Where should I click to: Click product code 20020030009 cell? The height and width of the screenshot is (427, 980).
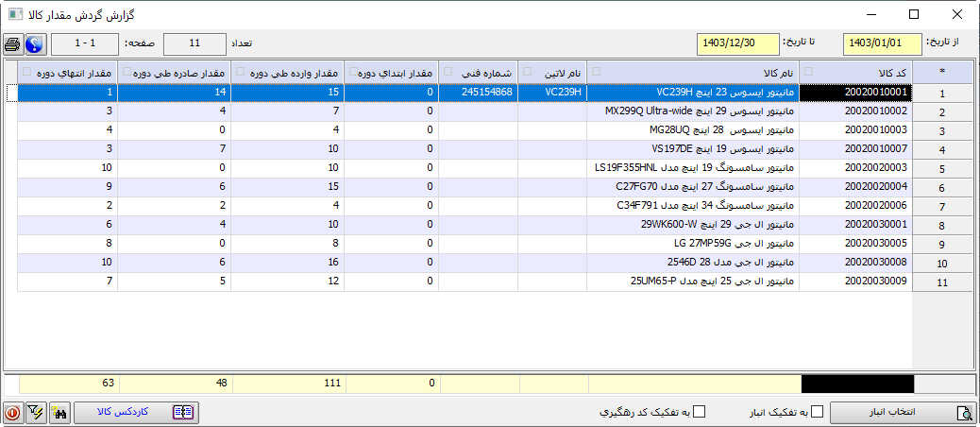click(855, 281)
